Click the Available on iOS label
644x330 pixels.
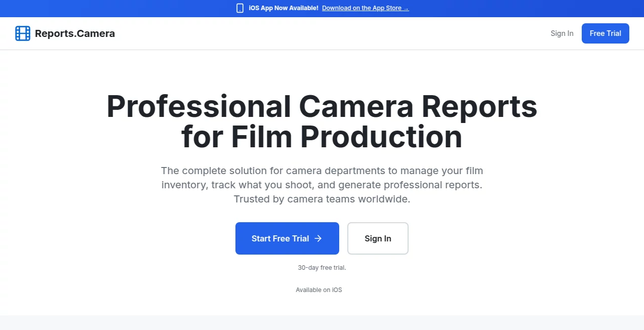319,290
